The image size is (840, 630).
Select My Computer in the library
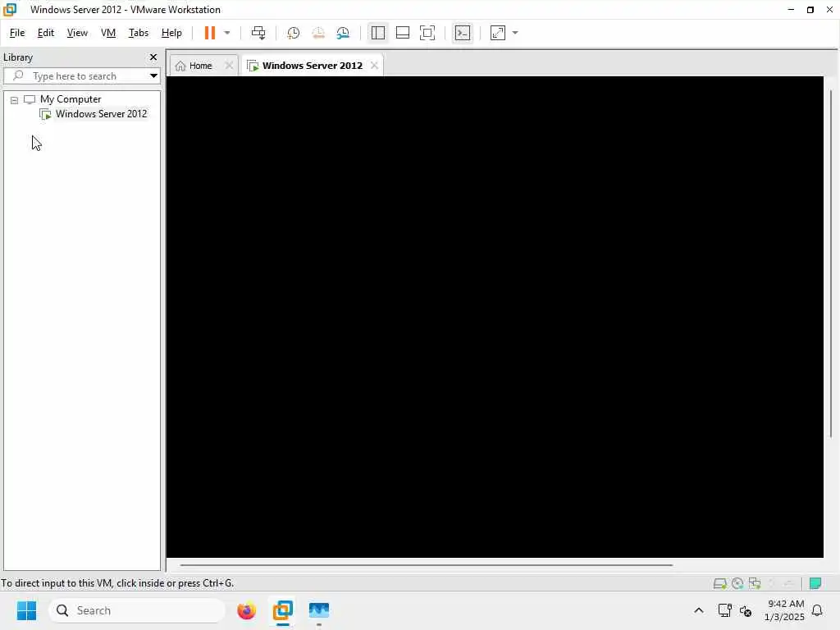coord(71,99)
